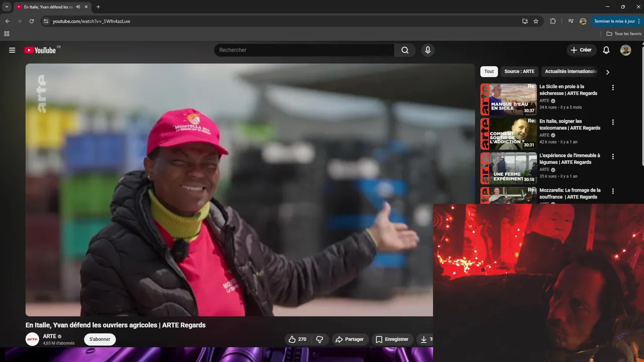
Task: View site information icon in address bar
Action: pos(46,21)
